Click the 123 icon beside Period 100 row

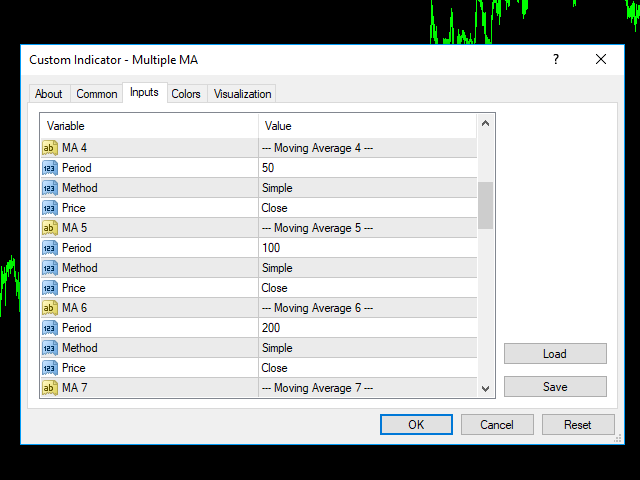pos(50,248)
